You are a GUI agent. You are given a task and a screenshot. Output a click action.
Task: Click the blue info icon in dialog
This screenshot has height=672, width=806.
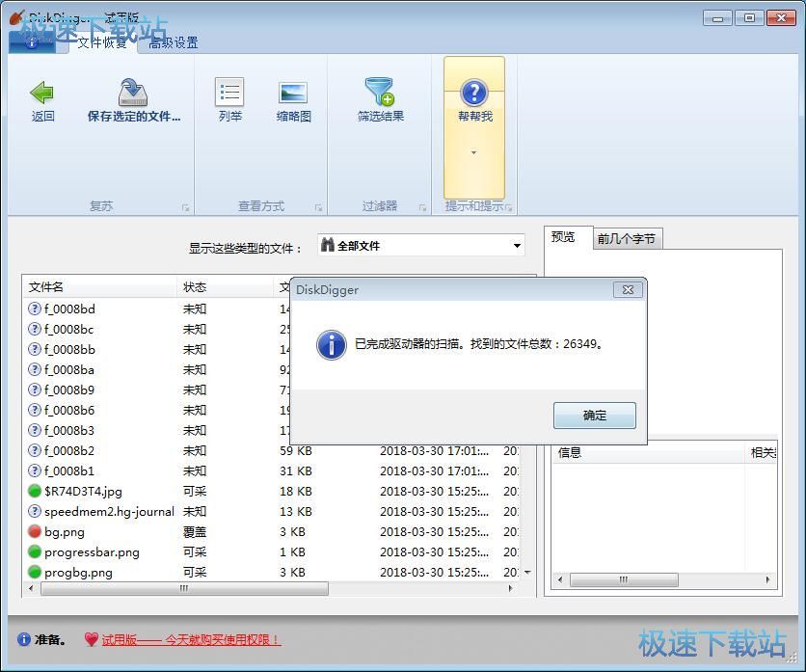click(x=331, y=344)
